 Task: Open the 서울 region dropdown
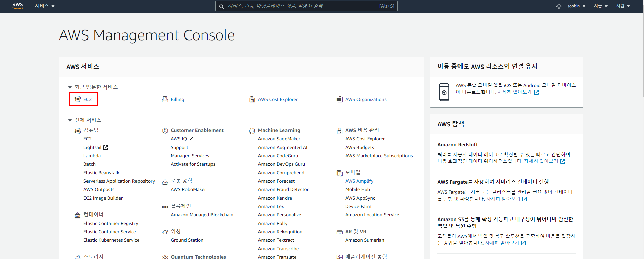(601, 6)
